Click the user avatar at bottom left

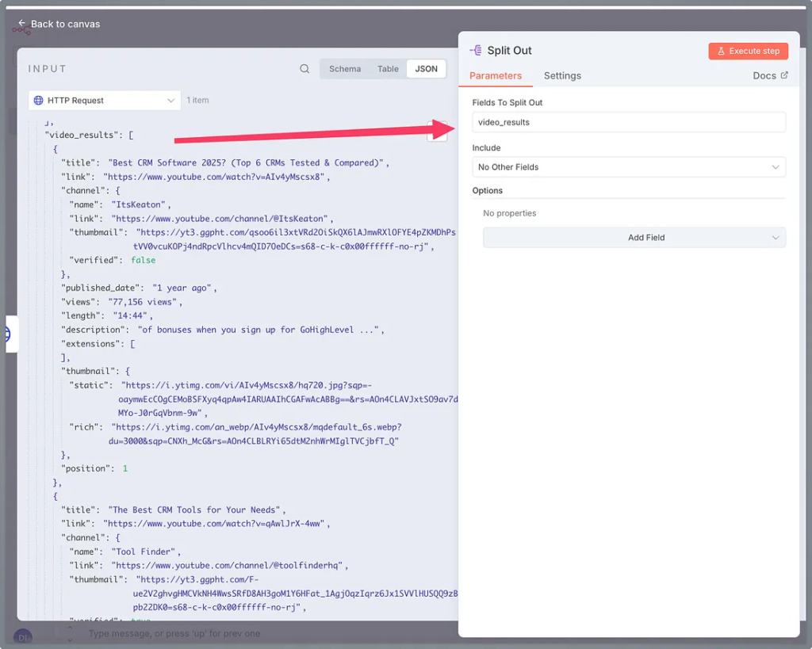(x=24, y=636)
